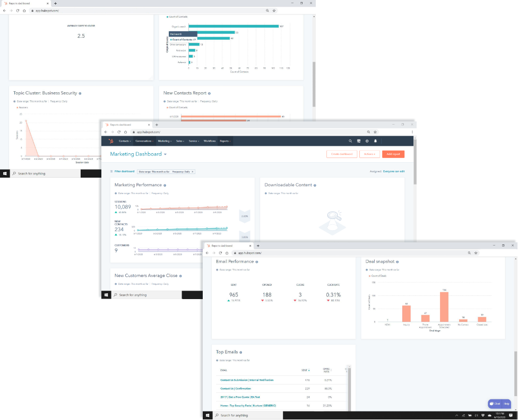This screenshot has height=420, width=518.
Task: Click the Create dashboard button
Action: click(341, 154)
